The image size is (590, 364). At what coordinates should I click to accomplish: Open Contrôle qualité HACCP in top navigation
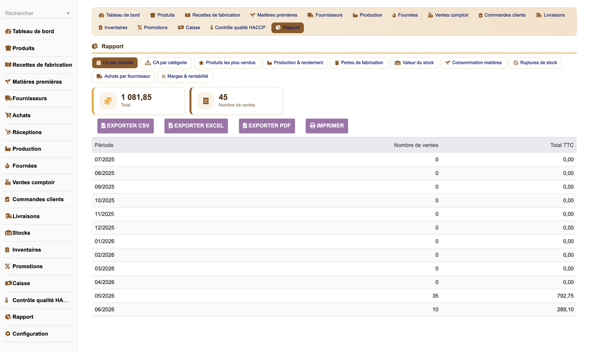click(237, 28)
